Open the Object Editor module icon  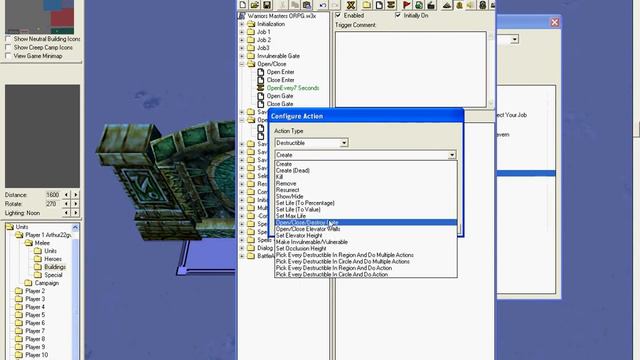(483, 5)
